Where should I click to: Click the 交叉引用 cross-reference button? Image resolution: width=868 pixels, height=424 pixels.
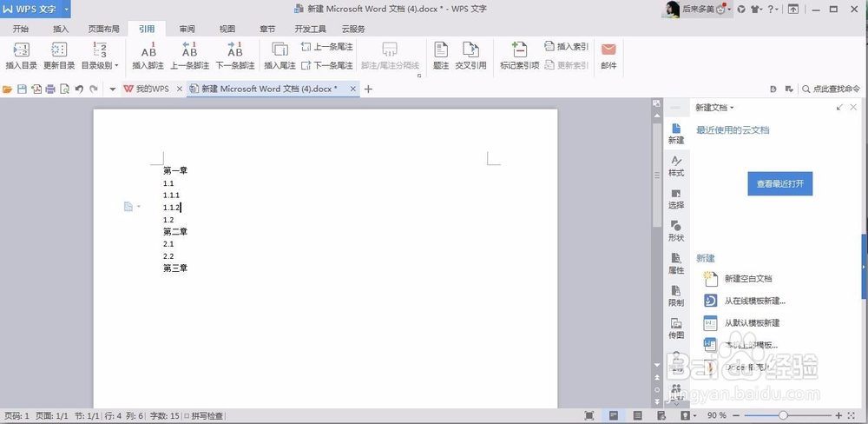click(470, 56)
